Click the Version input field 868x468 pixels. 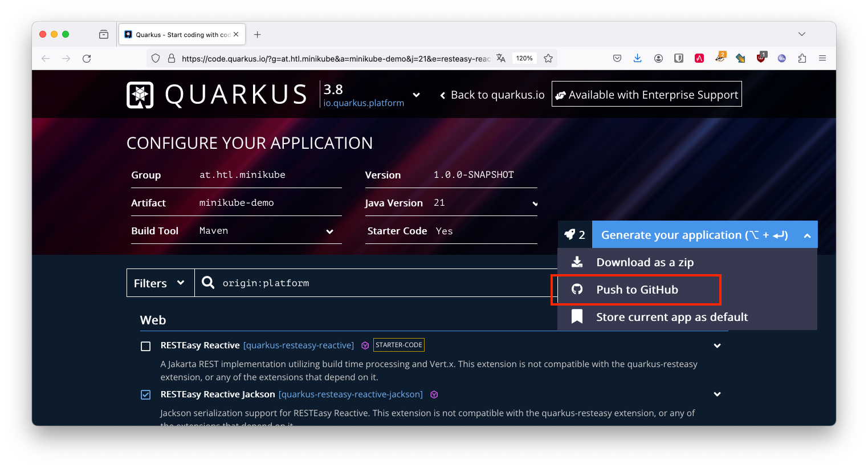[x=484, y=174]
